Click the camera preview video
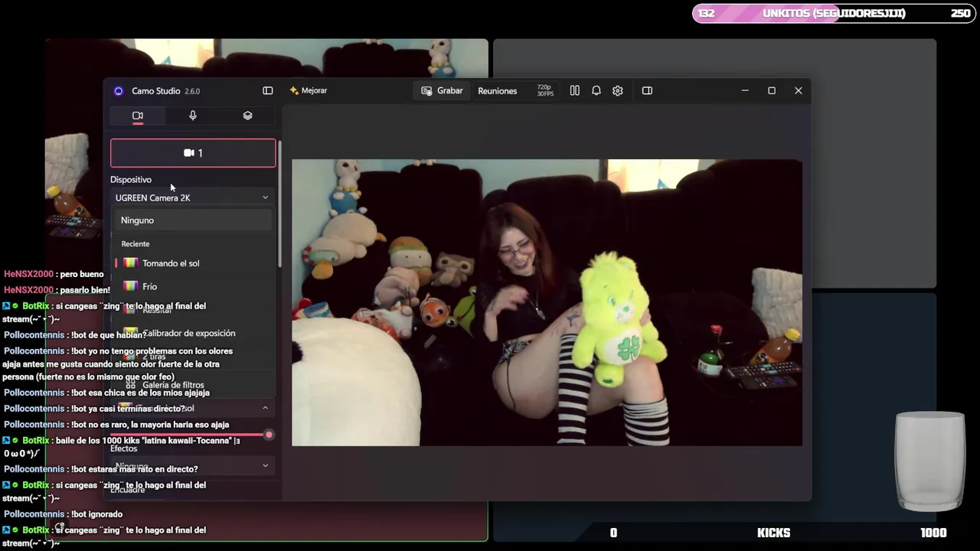The width and height of the screenshot is (980, 551). point(547,302)
